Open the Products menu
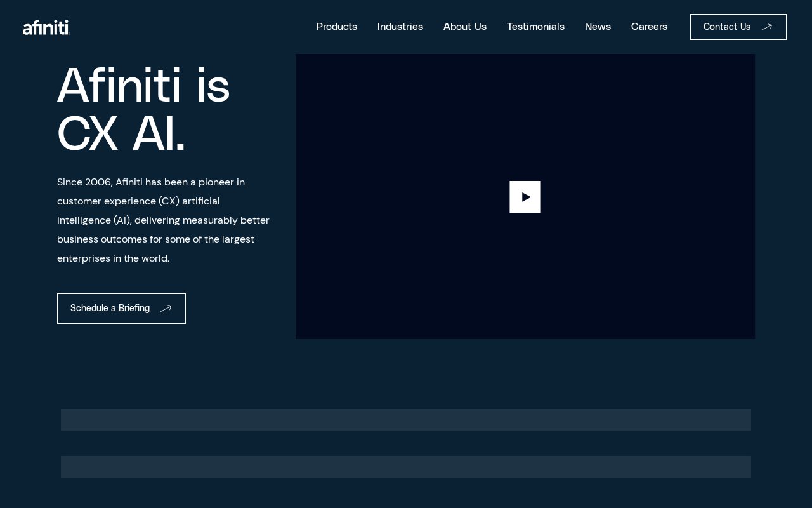Screen dimensions: 812x508 (337, 27)
